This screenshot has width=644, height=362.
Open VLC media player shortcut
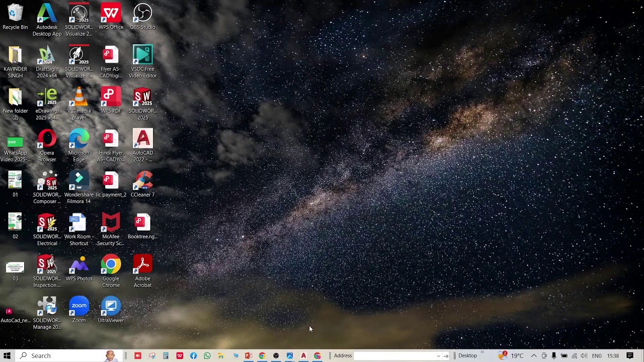(x=79, y=104)
